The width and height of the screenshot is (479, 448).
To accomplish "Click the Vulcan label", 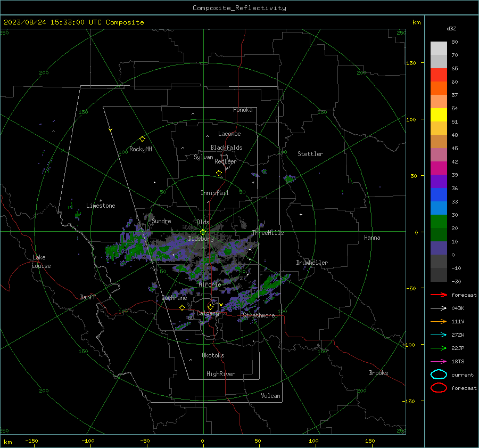I will [x=270, y=396].
